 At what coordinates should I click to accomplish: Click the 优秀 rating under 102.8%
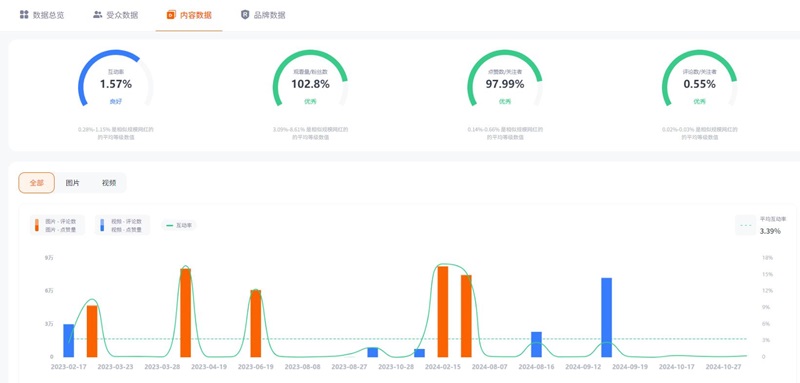pyautogui.click(x=310, y=101)
